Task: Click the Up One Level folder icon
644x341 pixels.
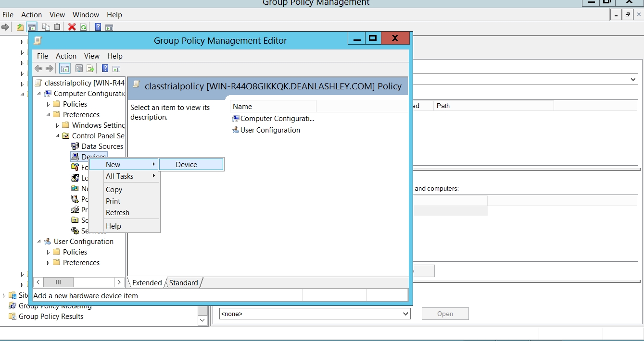Action: point(20,27)
